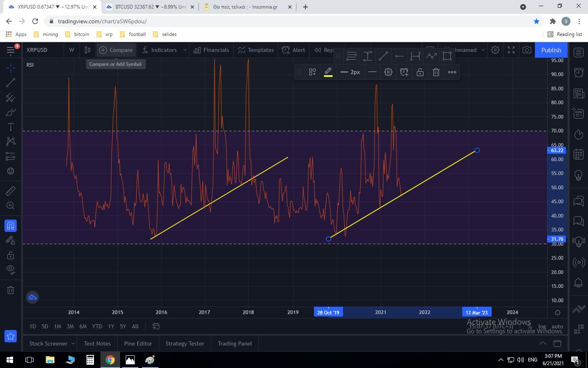Viewport: 588px width, 368px height.
Task: Open chart settings gear in the top bar
Action: click(x=495, y=50)
